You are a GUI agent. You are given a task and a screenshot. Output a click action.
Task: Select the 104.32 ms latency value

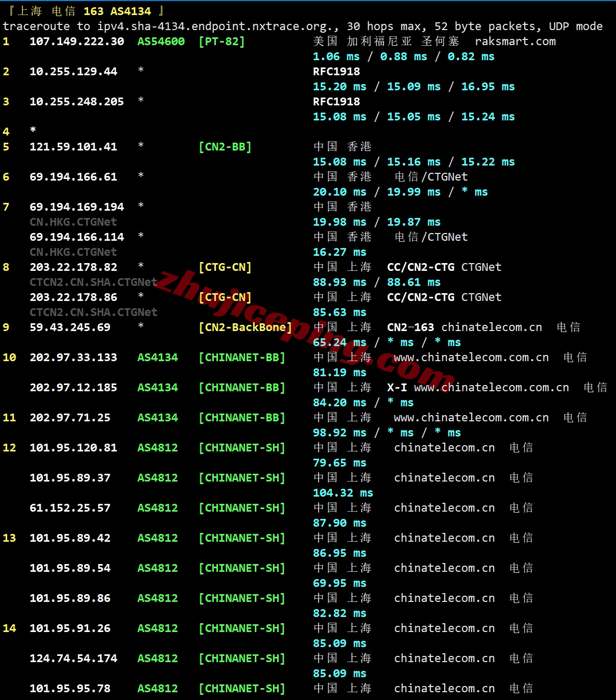pos(343,493)
